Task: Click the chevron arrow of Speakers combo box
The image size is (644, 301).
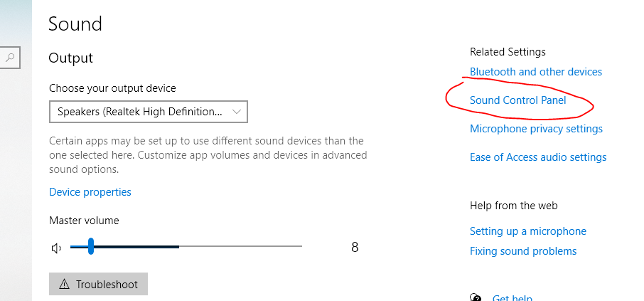Action: pyautogui.click(x=238, y=112)
